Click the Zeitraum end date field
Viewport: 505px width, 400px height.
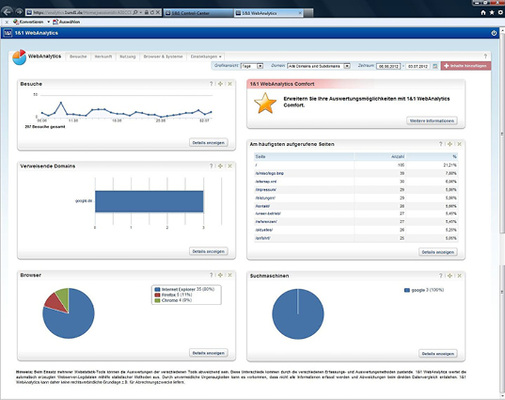[x=418, y=66]
